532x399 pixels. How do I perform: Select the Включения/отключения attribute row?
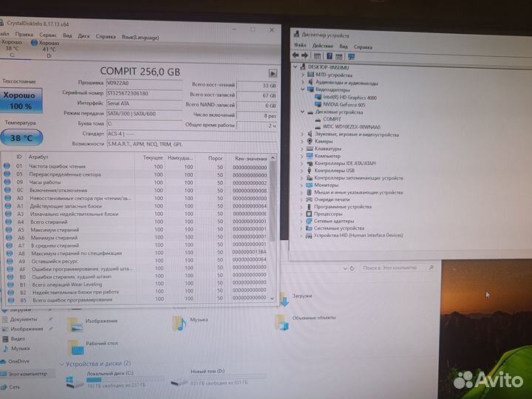tap(136, 191)
